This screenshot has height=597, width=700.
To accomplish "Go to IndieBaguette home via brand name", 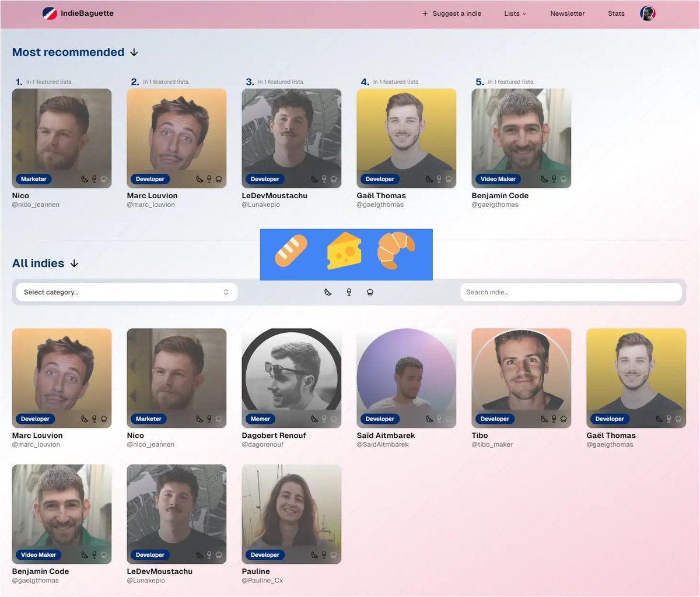I will (x=87, y=13).
